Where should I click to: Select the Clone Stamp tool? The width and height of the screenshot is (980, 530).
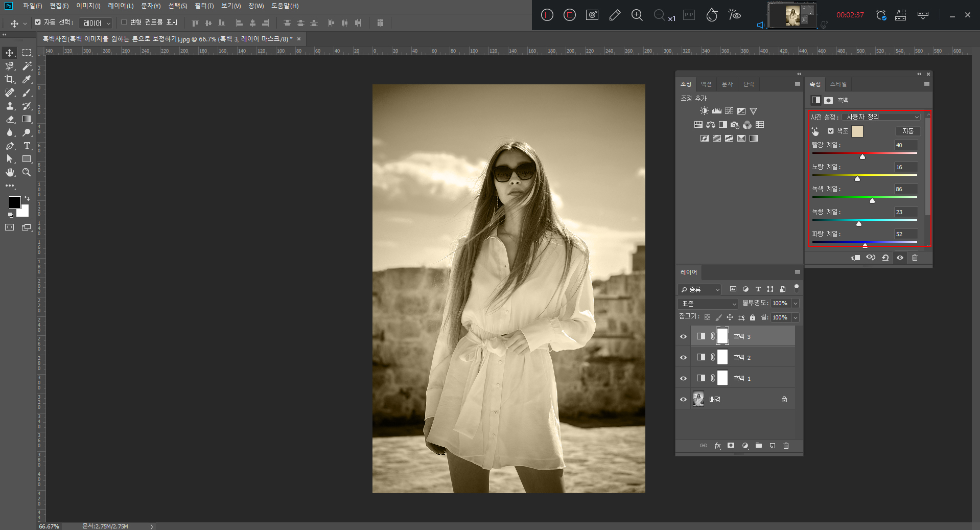click(x=10, y=106)
